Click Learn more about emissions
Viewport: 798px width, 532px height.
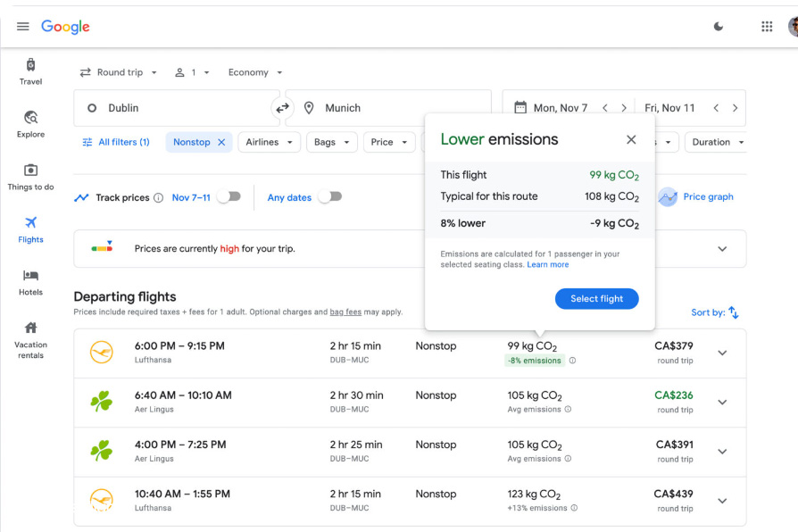(x=547, y=264)
